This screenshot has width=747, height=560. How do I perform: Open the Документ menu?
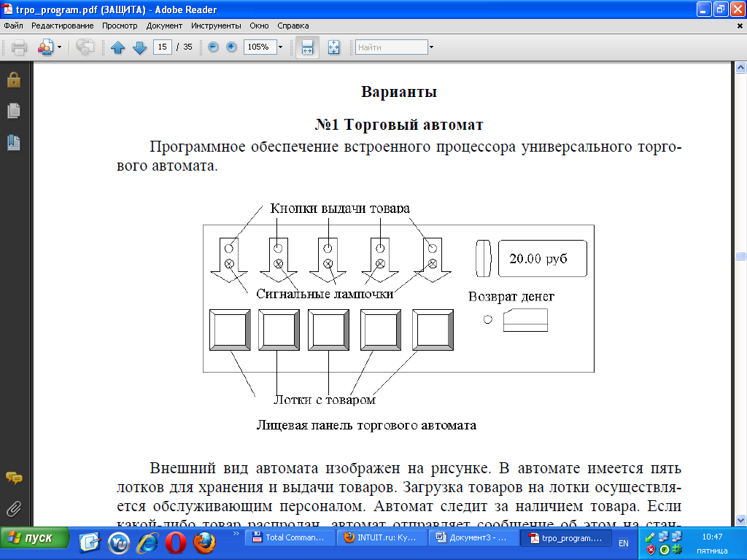[164, 26]
